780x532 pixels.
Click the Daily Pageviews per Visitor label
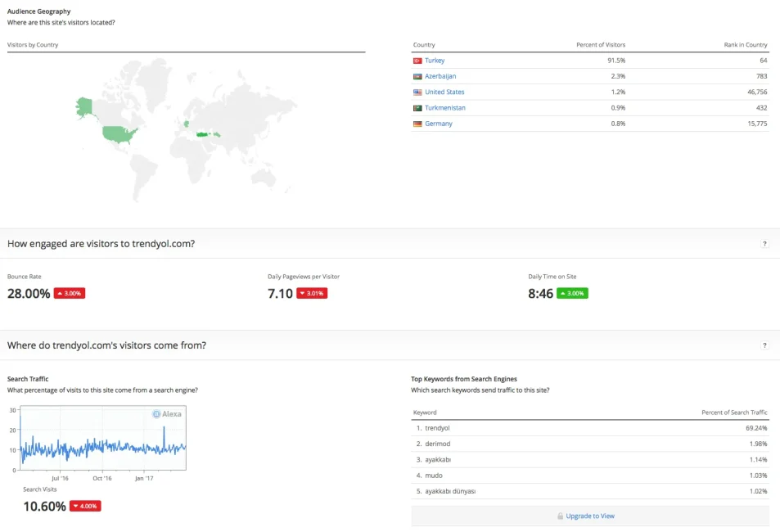point(304,277)
